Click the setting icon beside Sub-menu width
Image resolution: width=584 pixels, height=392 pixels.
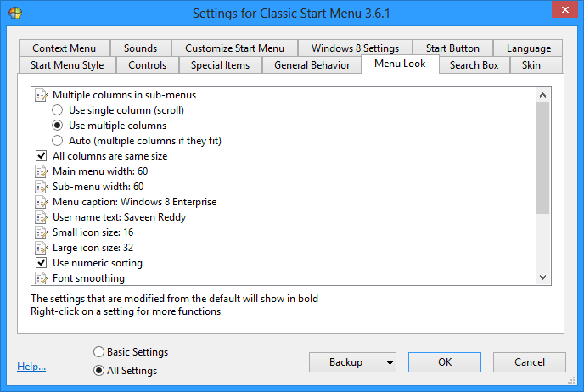42,187
